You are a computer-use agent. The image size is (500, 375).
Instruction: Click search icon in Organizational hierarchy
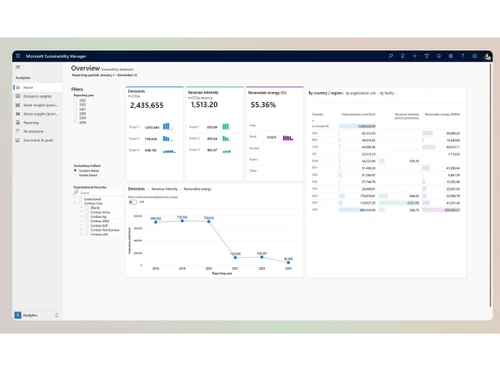76,193
